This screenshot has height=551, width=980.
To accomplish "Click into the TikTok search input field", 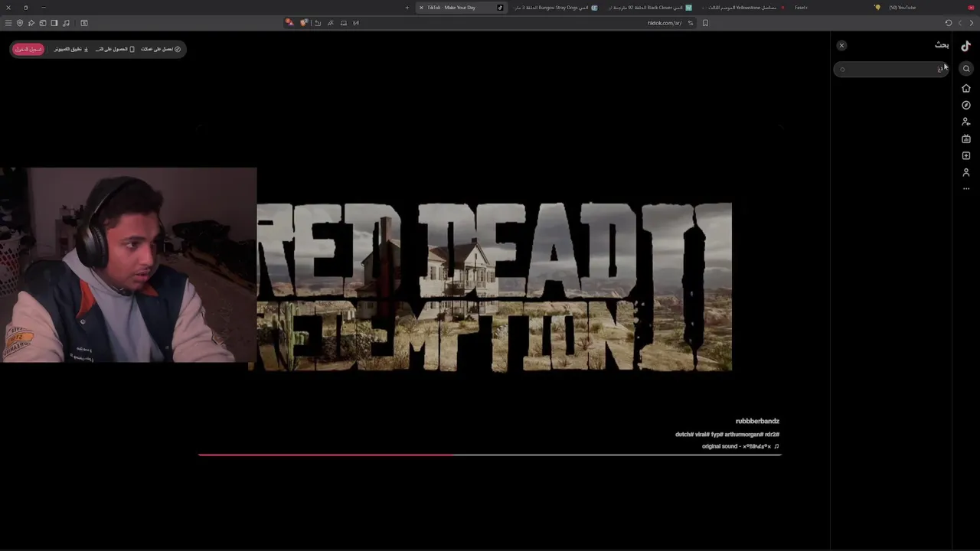I will coord(890,69).
